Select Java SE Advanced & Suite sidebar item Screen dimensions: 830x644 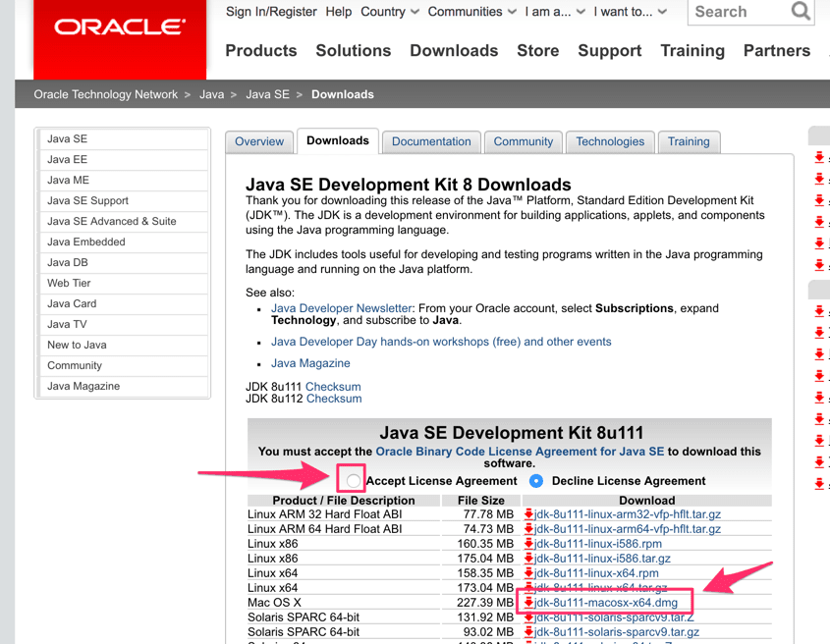(124, 221)
